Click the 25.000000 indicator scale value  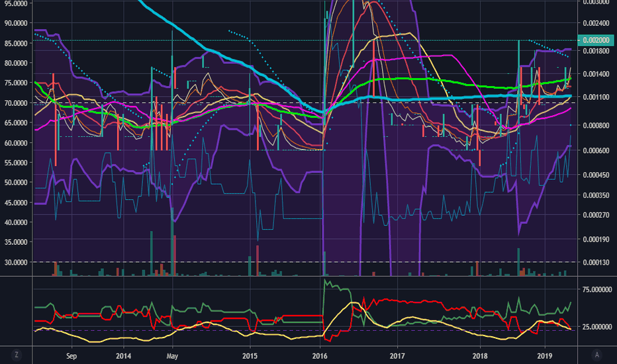click(597, 327)
